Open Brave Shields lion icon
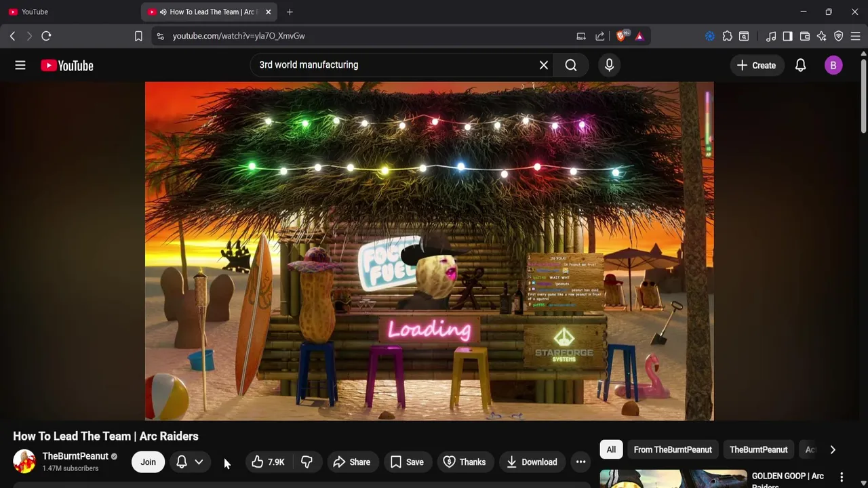Image resolution: width=868 pixels, height=488 pixels. tap(621, 36)
